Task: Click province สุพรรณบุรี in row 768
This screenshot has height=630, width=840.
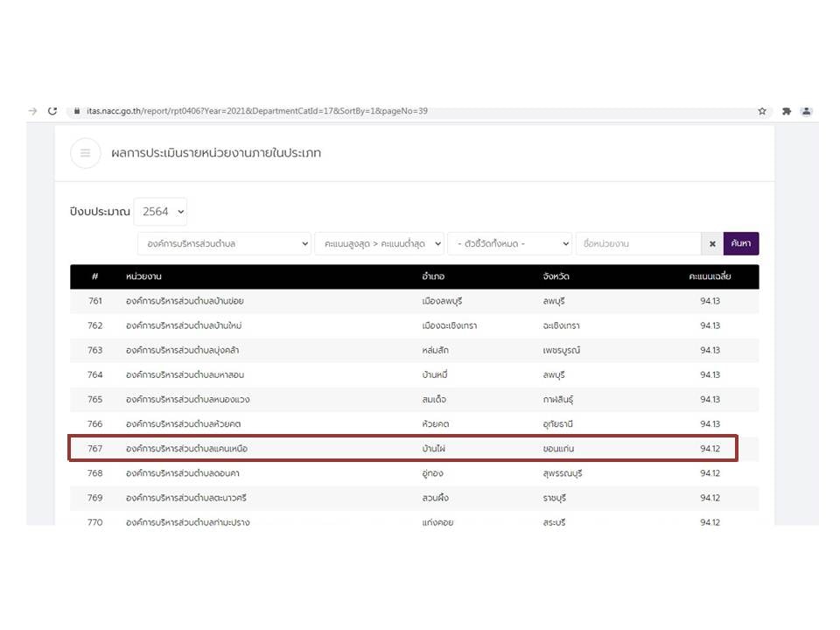Action: click(x=563, y=473)
